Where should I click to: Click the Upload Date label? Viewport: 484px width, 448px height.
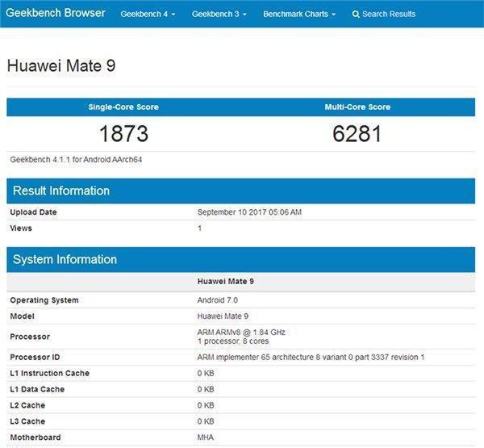click(x=33, y=212)
